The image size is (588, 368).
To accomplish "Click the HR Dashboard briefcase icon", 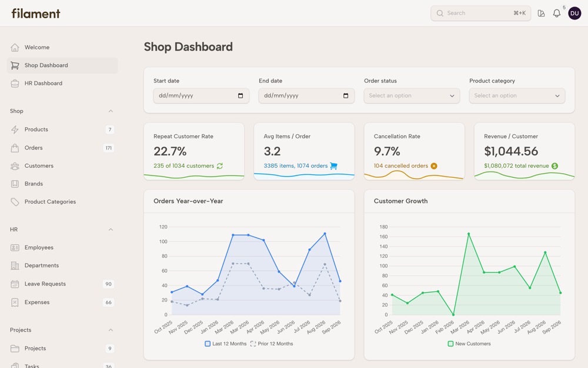I will [x=15, y=84].
